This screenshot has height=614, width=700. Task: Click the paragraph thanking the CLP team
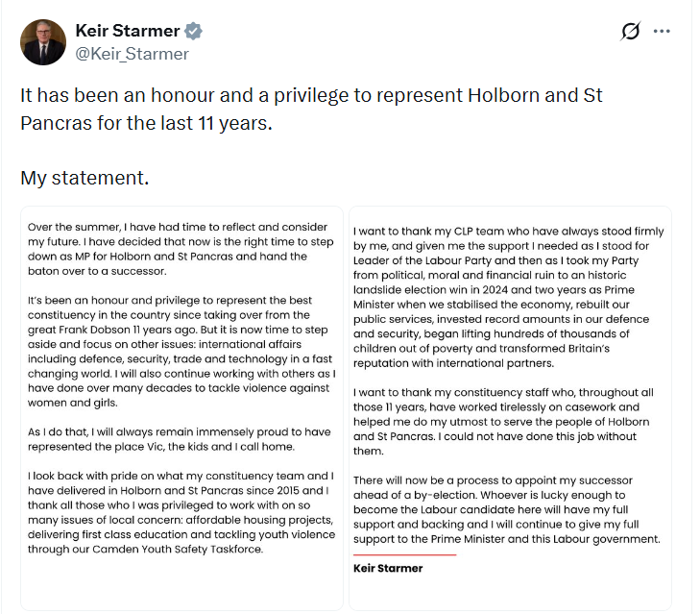[509, 297]
